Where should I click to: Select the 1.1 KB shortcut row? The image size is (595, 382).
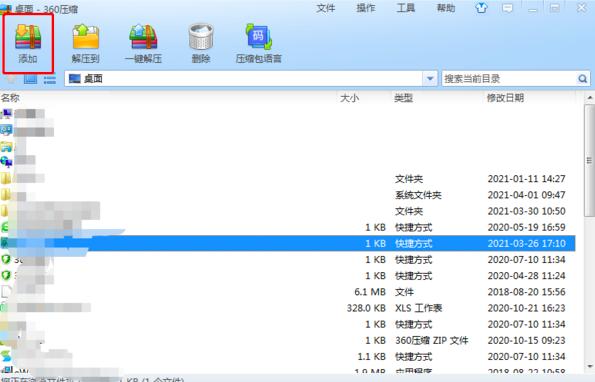tap(288, 357)
